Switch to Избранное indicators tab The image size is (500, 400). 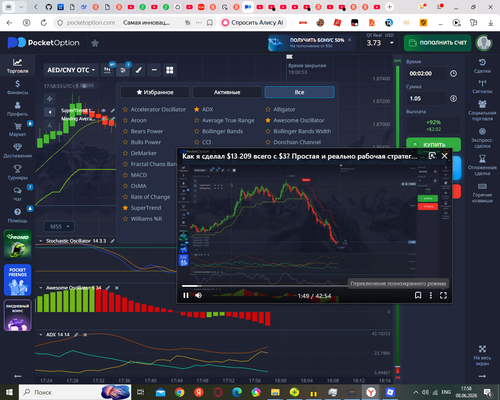tap(155, 92)
